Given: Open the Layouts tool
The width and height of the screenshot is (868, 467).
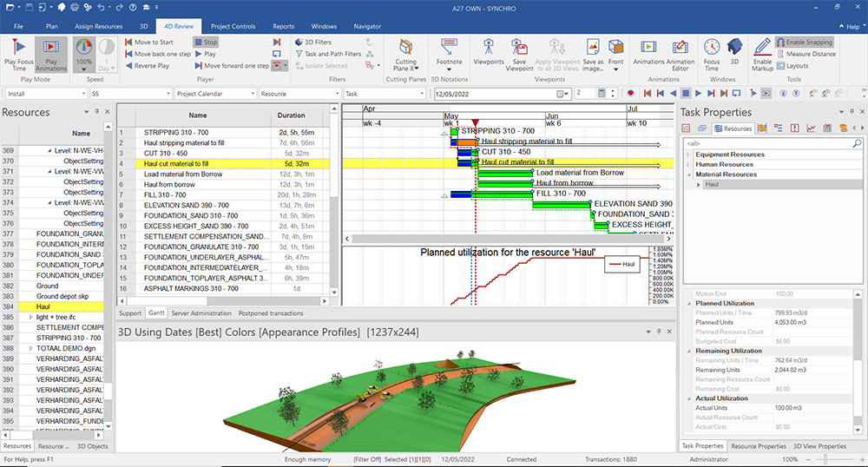Looking at the screenshot, I should [792, 65].
